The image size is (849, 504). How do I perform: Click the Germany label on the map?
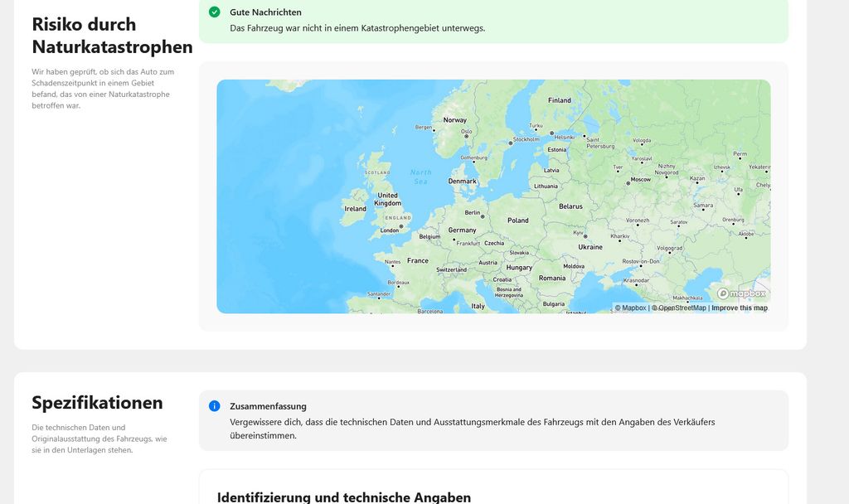[x=462, y=230]
